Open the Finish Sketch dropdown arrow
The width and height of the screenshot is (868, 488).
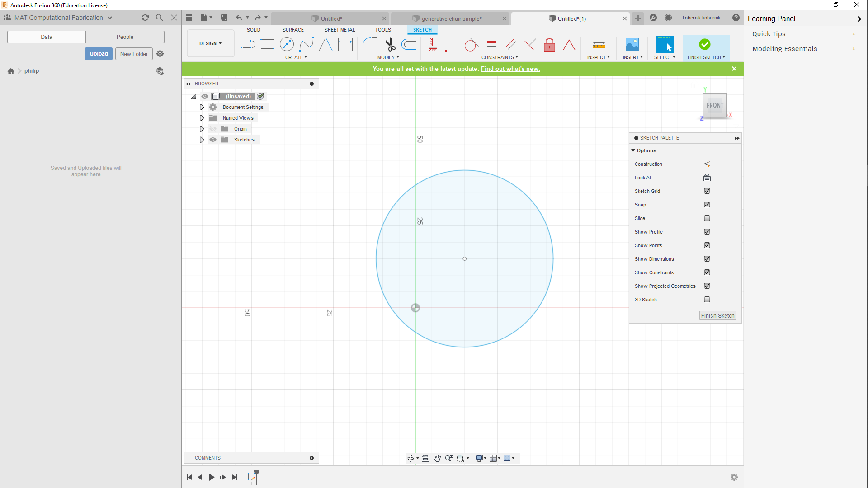(x=724, y=57)
